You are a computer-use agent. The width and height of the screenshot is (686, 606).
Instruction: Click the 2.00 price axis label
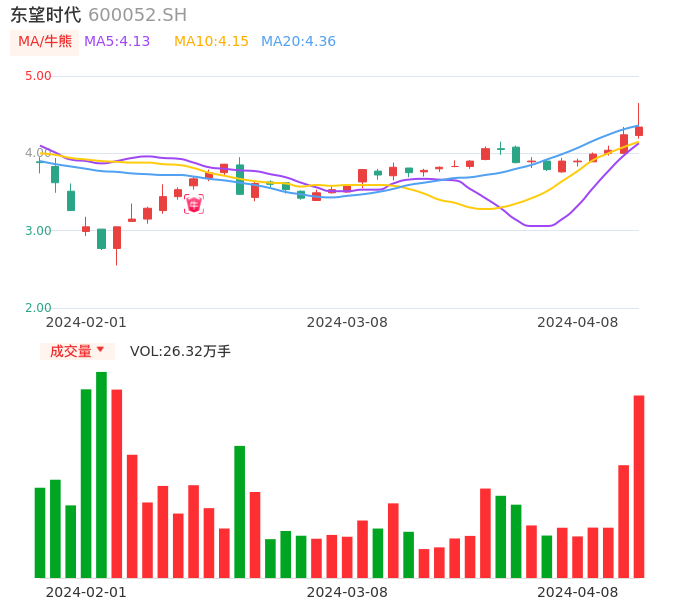point(38,308)
